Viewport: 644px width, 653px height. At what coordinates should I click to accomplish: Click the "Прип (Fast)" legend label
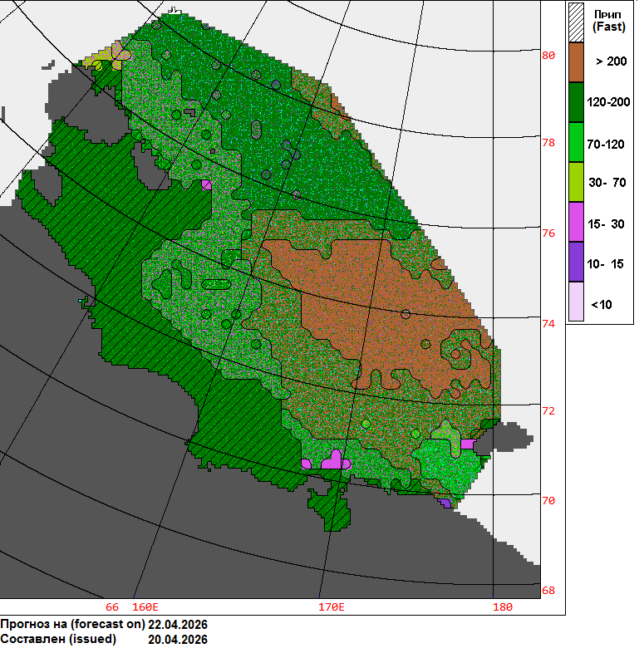(609, 20)
